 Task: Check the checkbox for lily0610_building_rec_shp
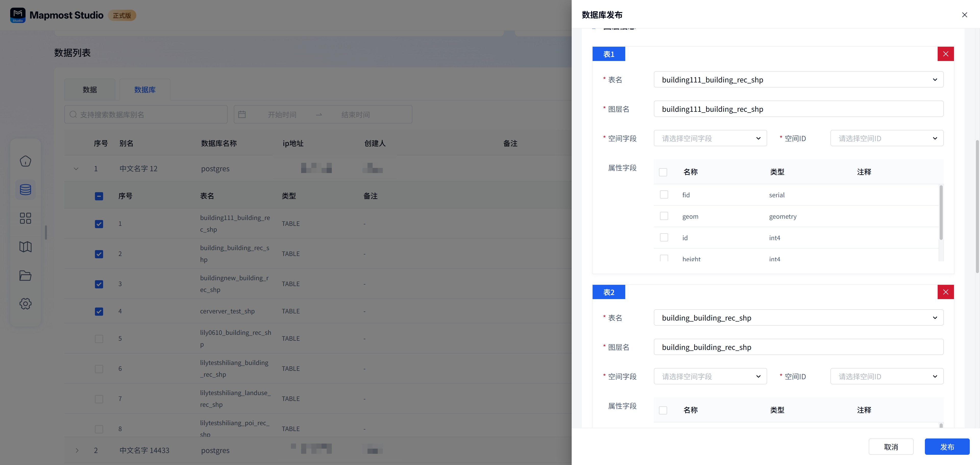[x=99, y=339]
